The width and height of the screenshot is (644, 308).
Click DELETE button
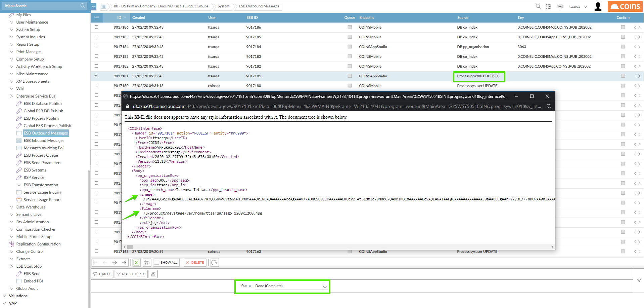[195, 263]
